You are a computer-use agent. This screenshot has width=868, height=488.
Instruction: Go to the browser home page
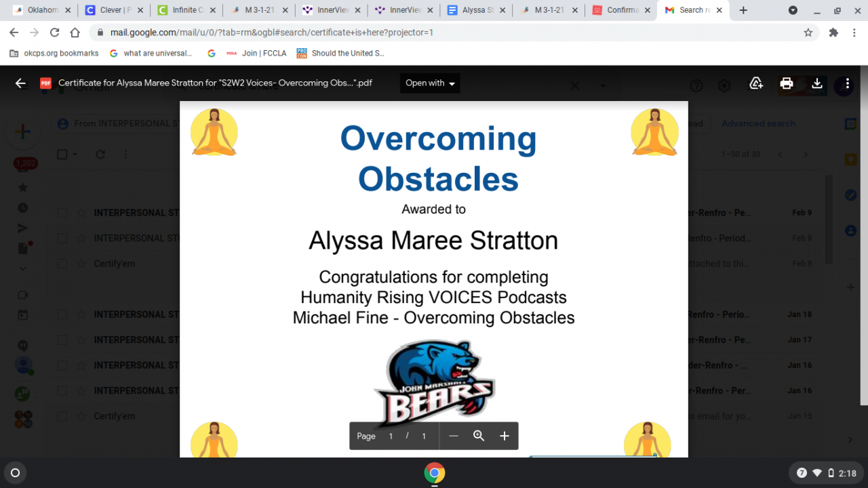(75, 33)
